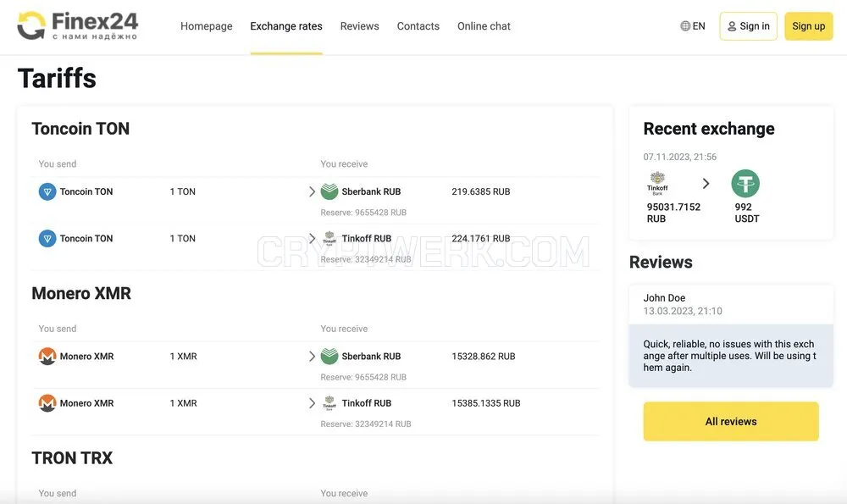847x504 pixels.
Task: Click the user icon in Sign in button
Action: (732, 26)
